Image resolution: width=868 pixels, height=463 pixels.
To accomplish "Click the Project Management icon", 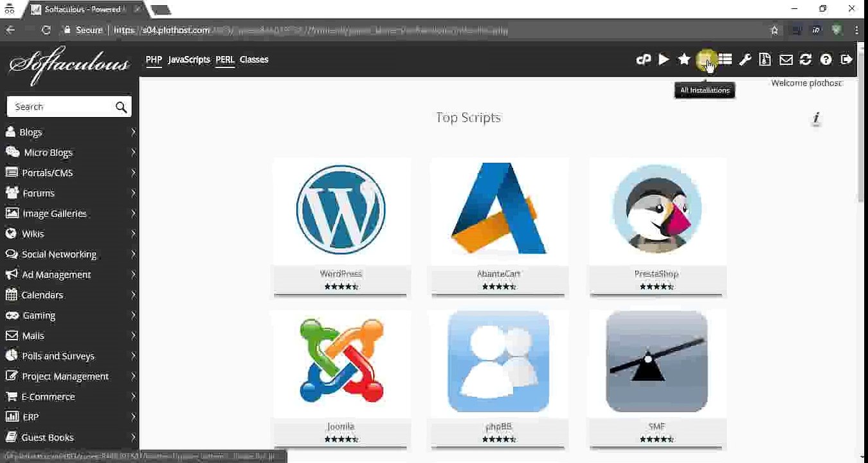I will (11, 376).
